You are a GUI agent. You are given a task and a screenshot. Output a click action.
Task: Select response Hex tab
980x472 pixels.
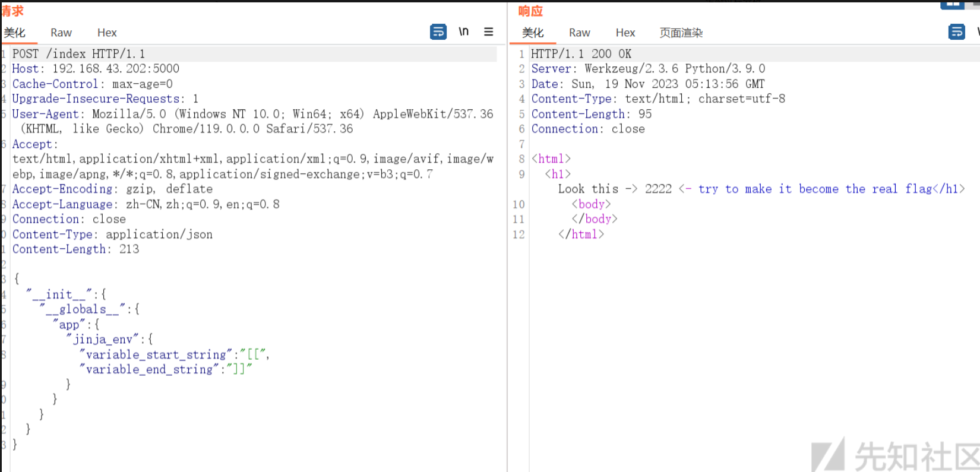coord(625,33)
